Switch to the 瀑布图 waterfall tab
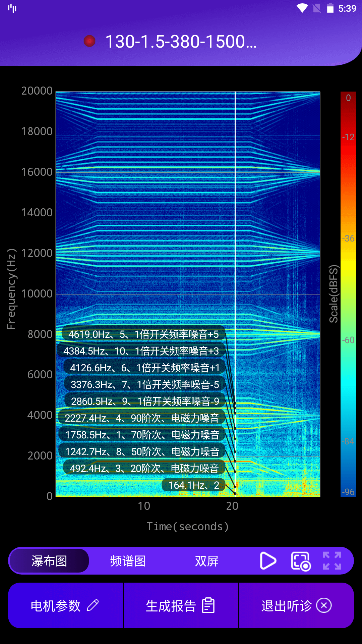 pos(49,561)
